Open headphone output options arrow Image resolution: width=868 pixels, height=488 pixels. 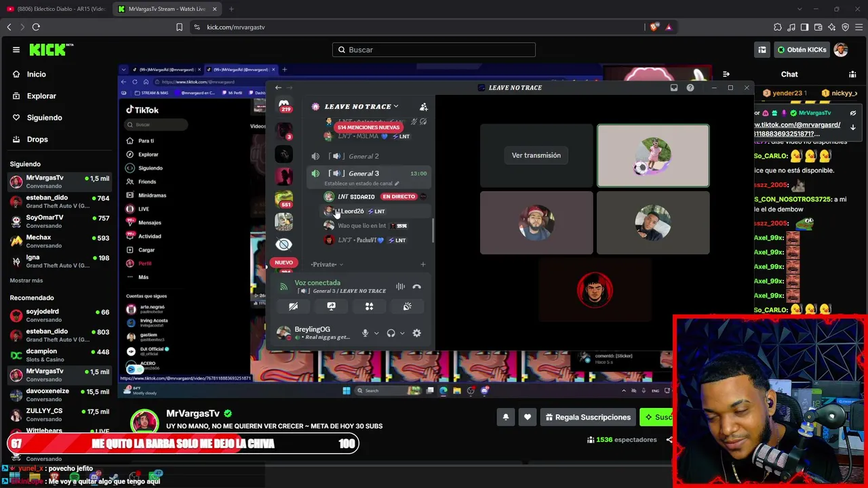pyautogui.click(x=402, y=333)
